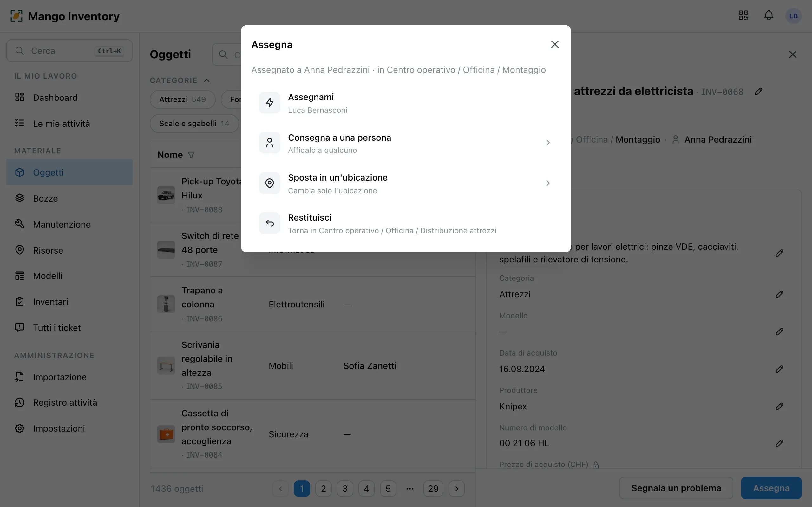Viewport: 812px width, 507px height.
Task: Close the Assegna dialog
Action: 555,44
